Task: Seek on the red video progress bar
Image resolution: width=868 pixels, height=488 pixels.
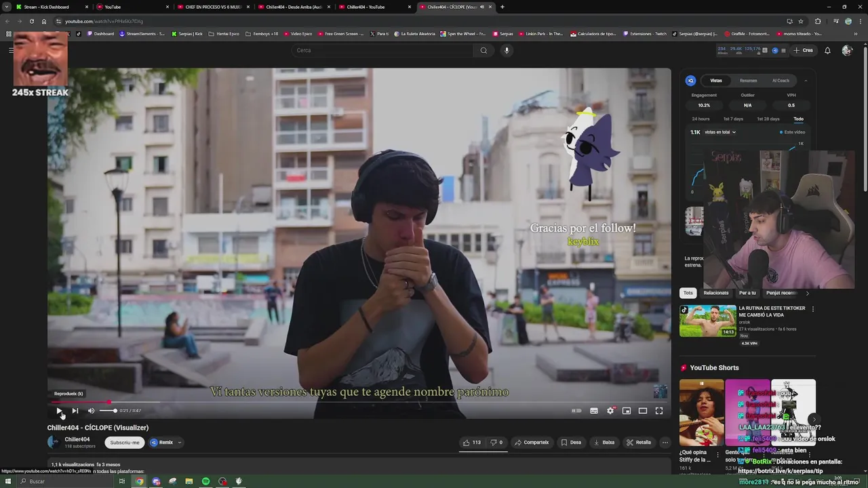Action: coord(359,402)
